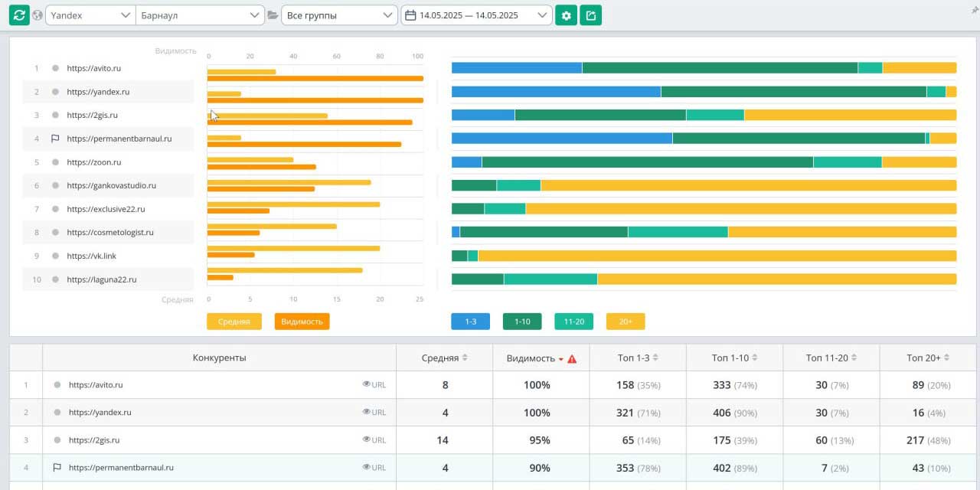Click the warning triangle beside Видимость header
The width and height of the screenshot is (980, 490).
click(572, 358)
